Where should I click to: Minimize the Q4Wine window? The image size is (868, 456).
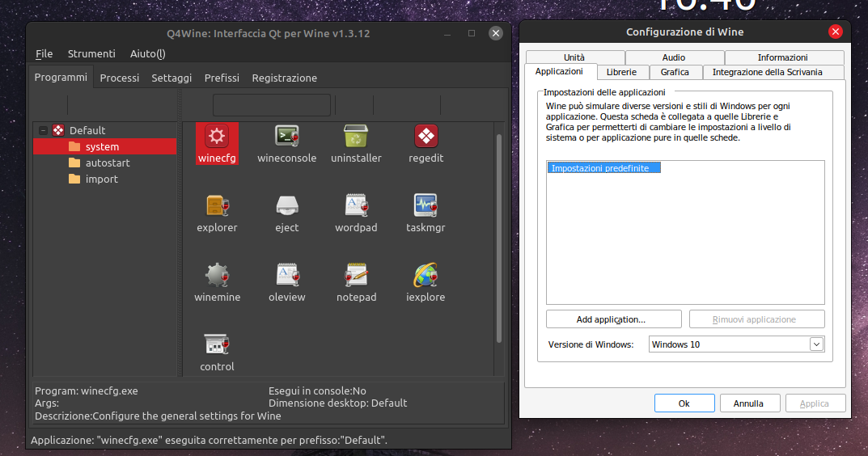(x=447, y=34)
